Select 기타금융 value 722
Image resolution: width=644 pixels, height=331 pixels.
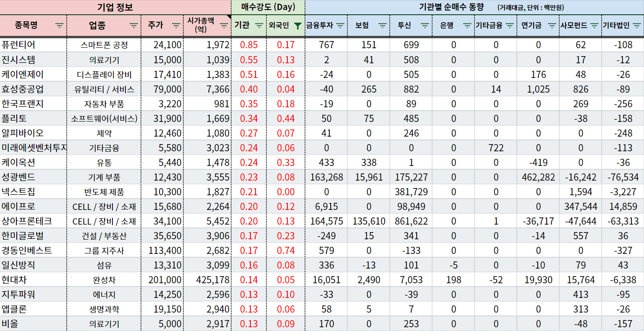[496, 147]
